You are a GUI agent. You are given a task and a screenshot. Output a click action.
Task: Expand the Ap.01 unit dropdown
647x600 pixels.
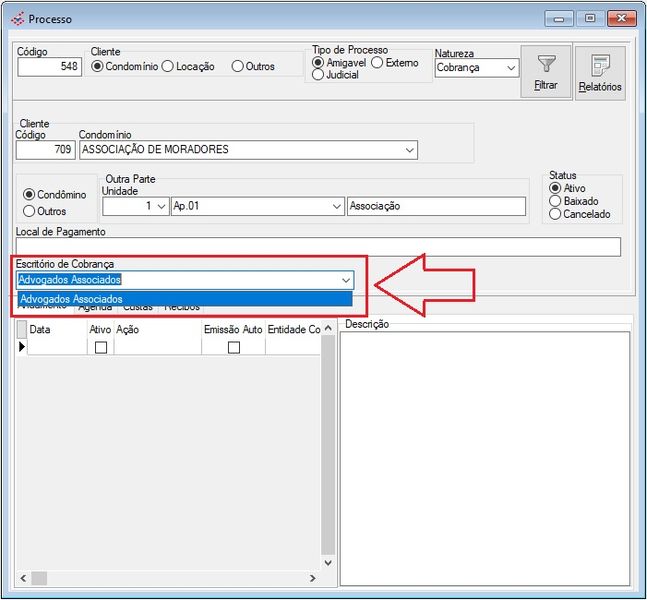click(336, 206)
